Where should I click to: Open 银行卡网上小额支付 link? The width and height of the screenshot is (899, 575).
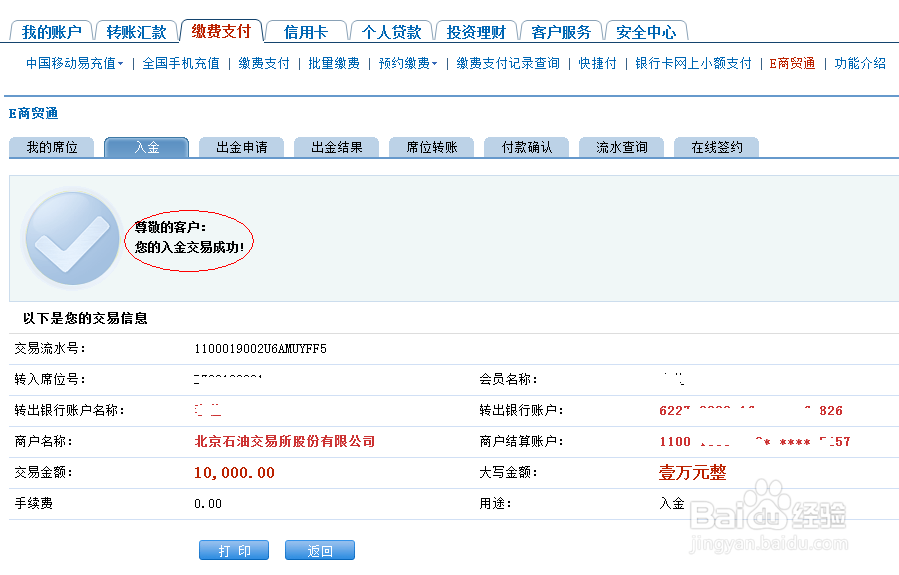[x=693, y=63]
